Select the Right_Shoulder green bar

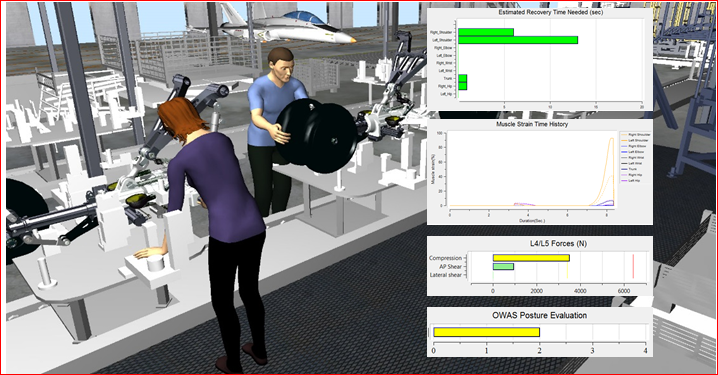tap(486, 33)
